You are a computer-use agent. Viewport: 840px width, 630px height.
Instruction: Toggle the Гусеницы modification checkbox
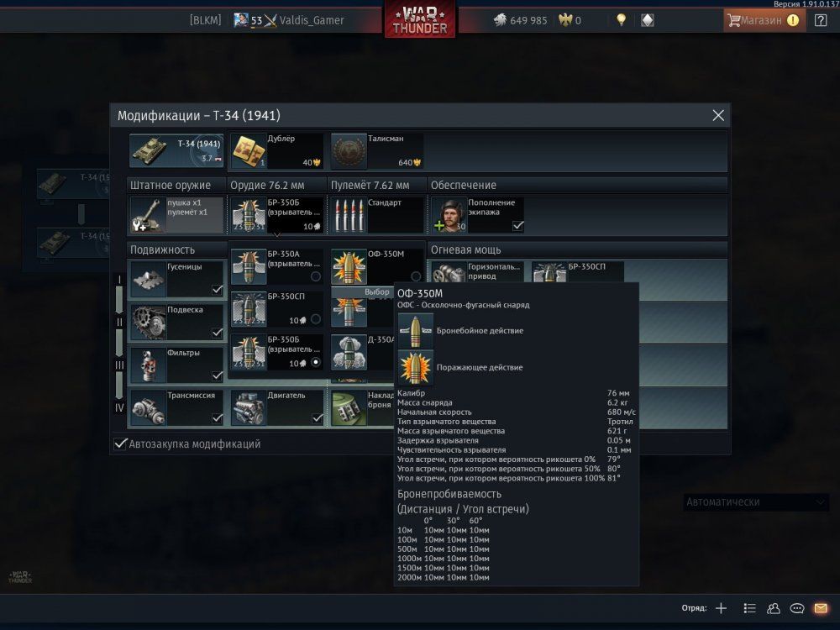(x=217, y=289)
